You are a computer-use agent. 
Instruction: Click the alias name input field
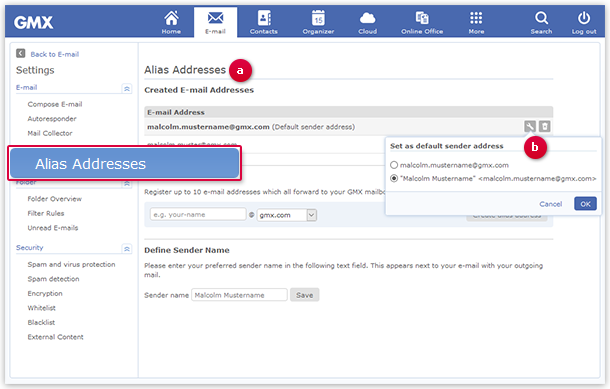(x=198, y=214)
